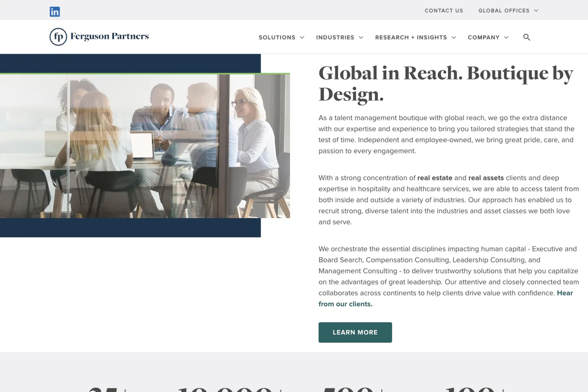This screenshot has height=392, width=588.
Task: Open the Company menu item
Action: coord(484,38)
